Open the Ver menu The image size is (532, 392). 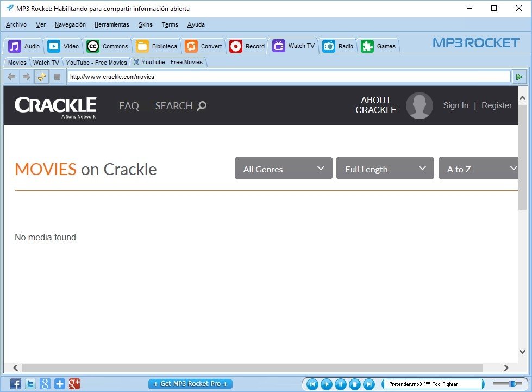[41, 24]
